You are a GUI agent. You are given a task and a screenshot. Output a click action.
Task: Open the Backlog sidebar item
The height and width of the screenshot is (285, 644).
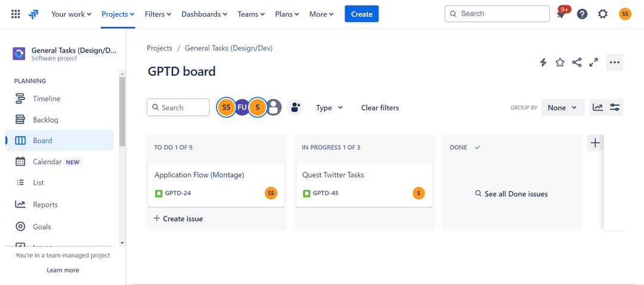click(45, 120)
